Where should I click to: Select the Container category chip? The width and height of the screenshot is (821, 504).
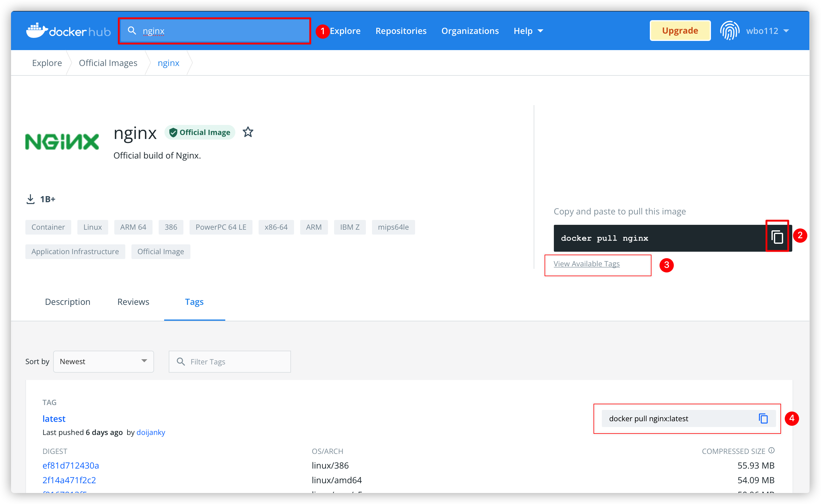pyautogui.click(x=48, y=227)
